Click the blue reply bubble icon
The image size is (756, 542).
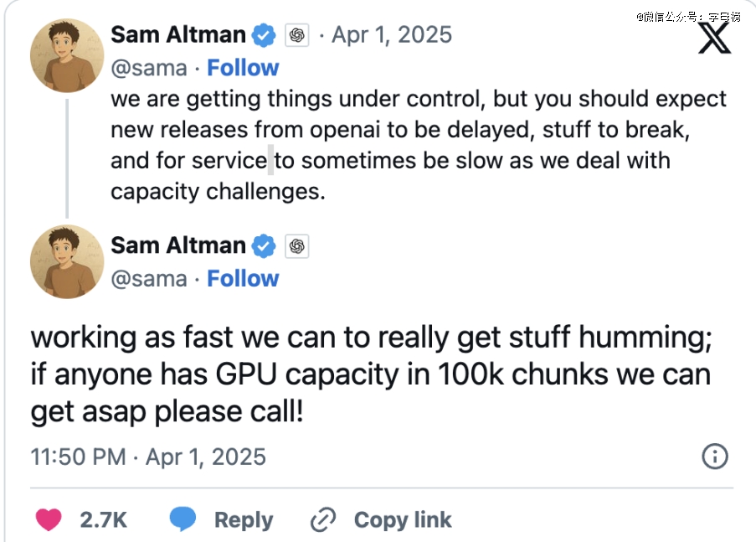tap(183, 519)
